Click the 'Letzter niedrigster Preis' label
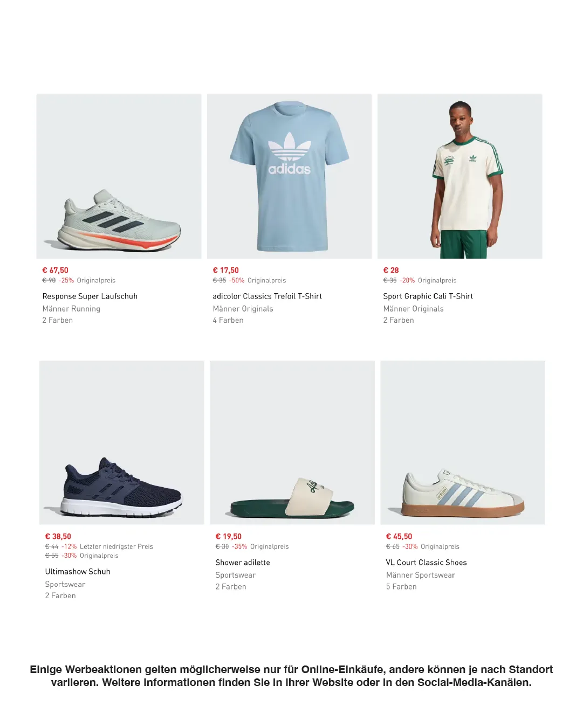Image resolution: width=583 pixels, height=728 pixels. tap(116, 546)
